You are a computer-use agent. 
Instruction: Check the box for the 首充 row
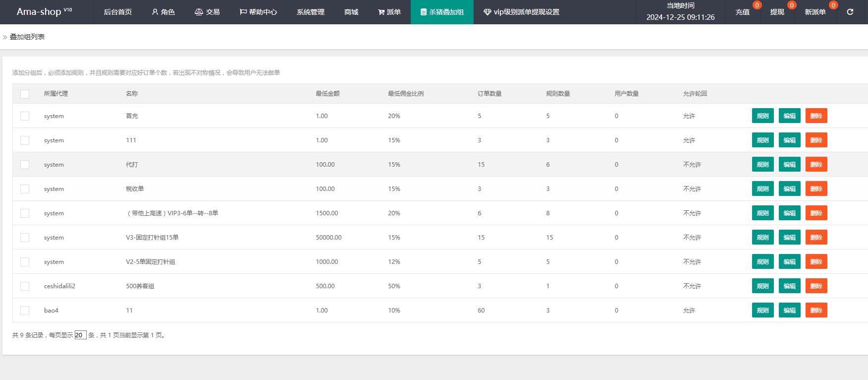(25, 116)
